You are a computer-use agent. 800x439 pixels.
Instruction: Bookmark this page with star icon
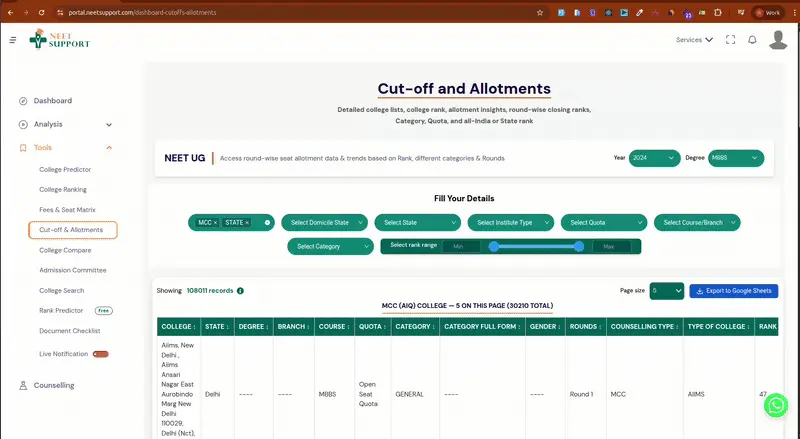coord(540,13)
